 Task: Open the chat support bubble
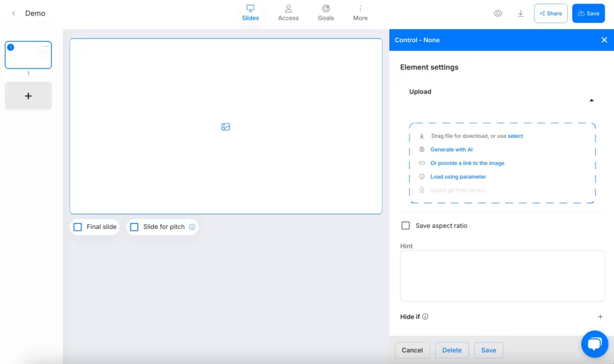(594, 344)
